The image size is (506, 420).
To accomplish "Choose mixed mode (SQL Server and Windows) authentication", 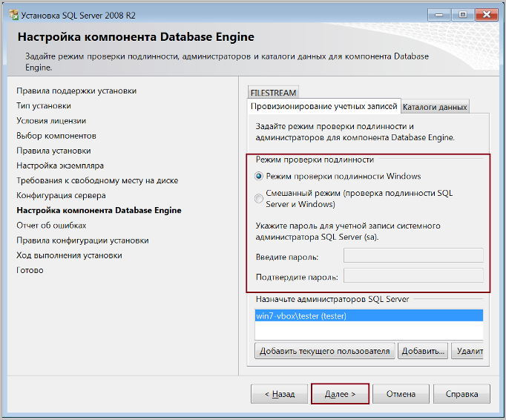I will (x=259, y=199).
